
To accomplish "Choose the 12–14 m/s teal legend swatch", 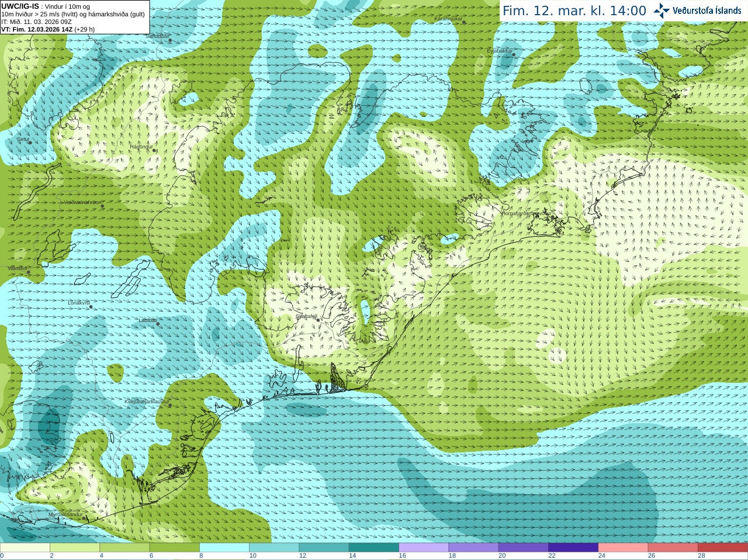I will [x=324, y=548].
